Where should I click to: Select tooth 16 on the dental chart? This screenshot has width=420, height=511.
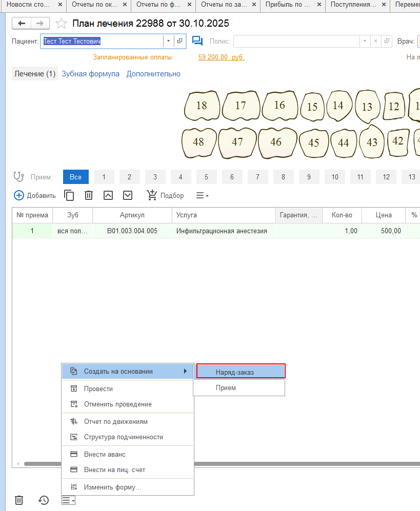click(280, 105)
